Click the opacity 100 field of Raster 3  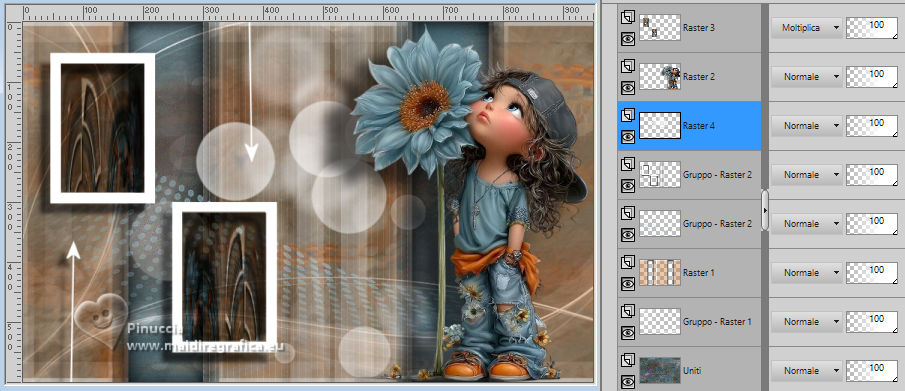pyautogui.click(x=872, y=27)
